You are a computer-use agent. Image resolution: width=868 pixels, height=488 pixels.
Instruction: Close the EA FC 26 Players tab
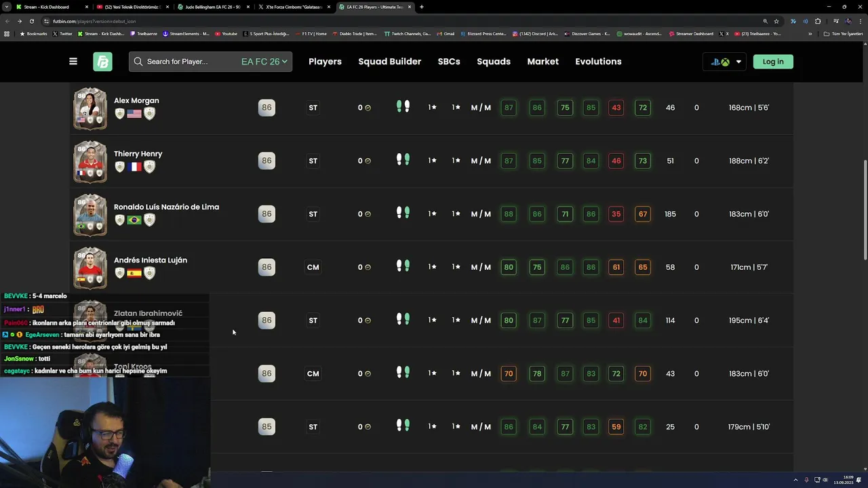point(410,7)
